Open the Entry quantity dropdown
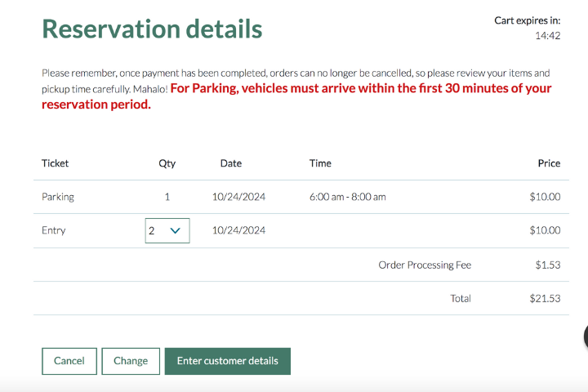This screenshot has width=588, height=392. [167, 230]
